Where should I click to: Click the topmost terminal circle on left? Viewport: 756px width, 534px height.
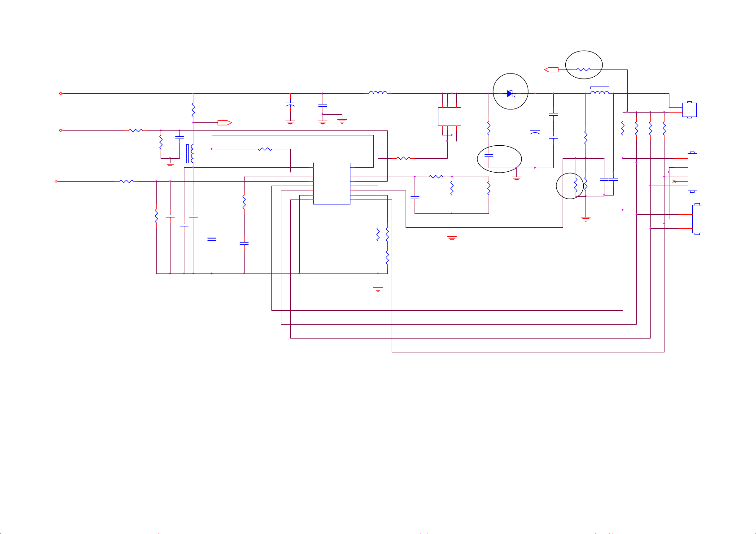click(61, 94)
